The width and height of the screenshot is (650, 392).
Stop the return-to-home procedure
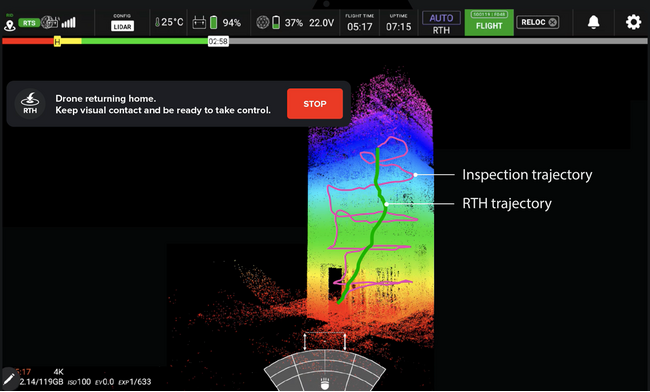coord(315,104)
